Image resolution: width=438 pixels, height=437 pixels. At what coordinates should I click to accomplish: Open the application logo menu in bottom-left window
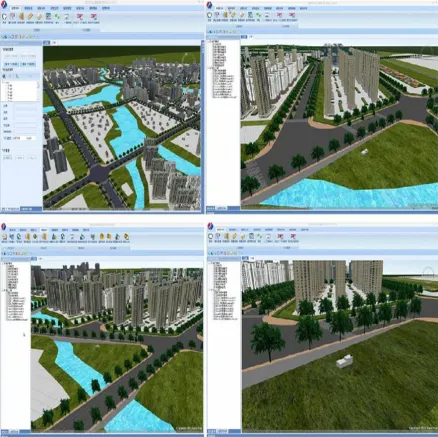point(4,227)
